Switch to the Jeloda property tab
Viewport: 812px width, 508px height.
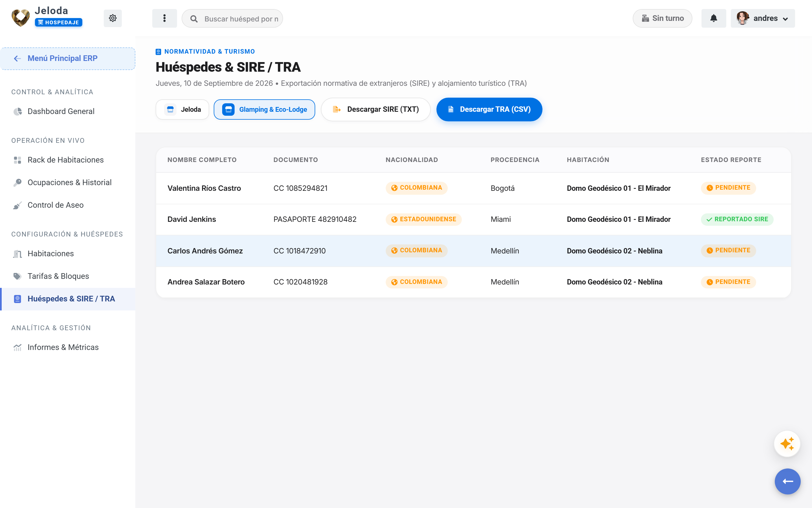coord(182,109)
